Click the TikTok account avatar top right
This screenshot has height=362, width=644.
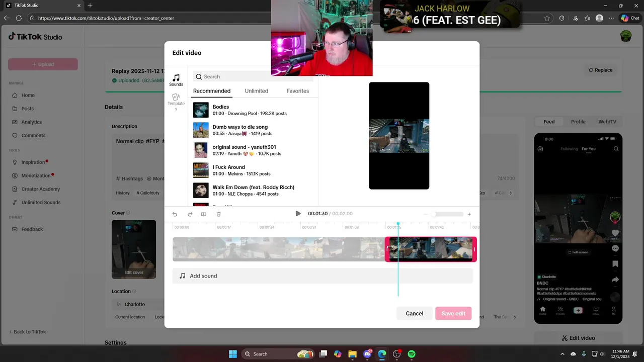click(626, 36)
